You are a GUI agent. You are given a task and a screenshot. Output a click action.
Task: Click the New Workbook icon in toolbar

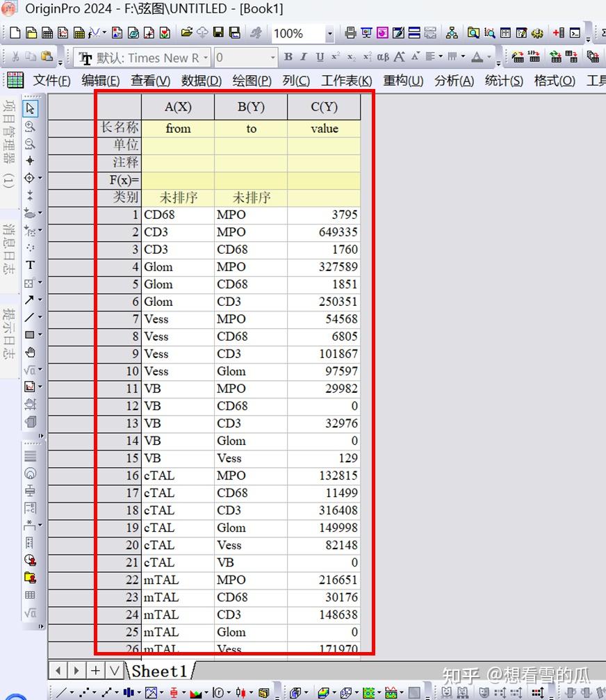[47, 33]
